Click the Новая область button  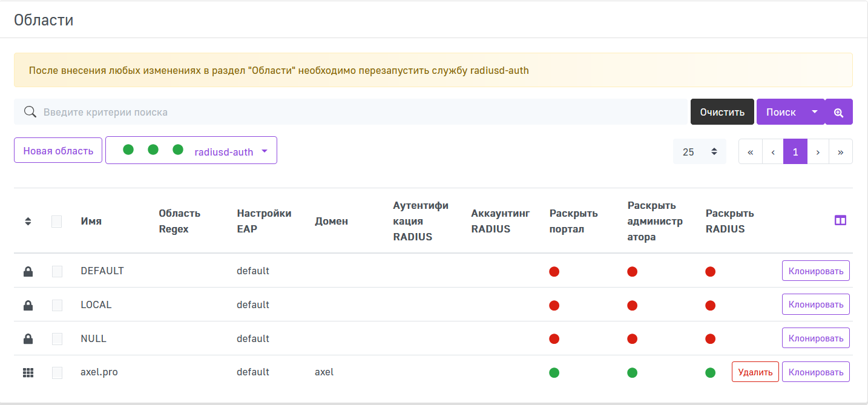(58, 150)
